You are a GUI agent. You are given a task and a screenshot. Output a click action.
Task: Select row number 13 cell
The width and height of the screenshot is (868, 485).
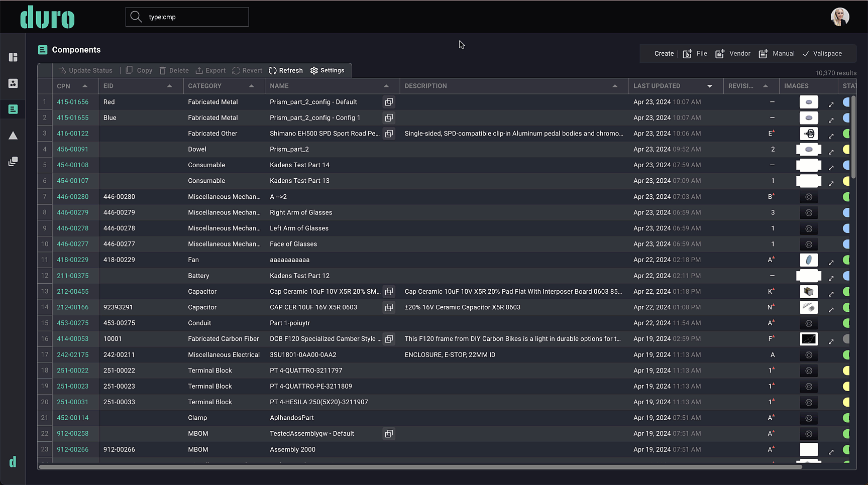pos(45,292)
